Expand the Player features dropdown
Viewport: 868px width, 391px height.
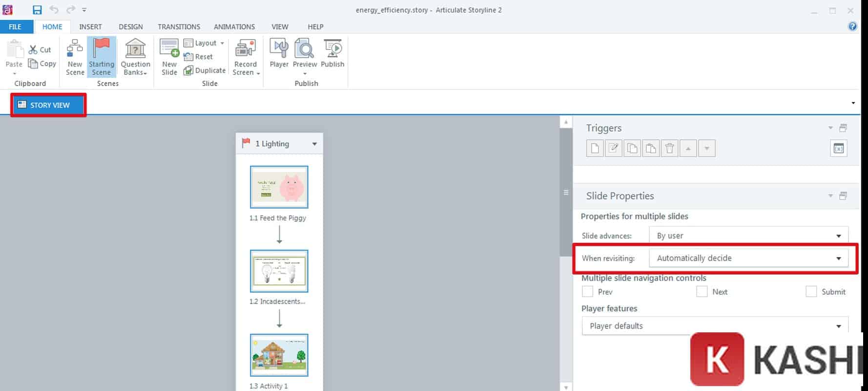pos(715,326)
